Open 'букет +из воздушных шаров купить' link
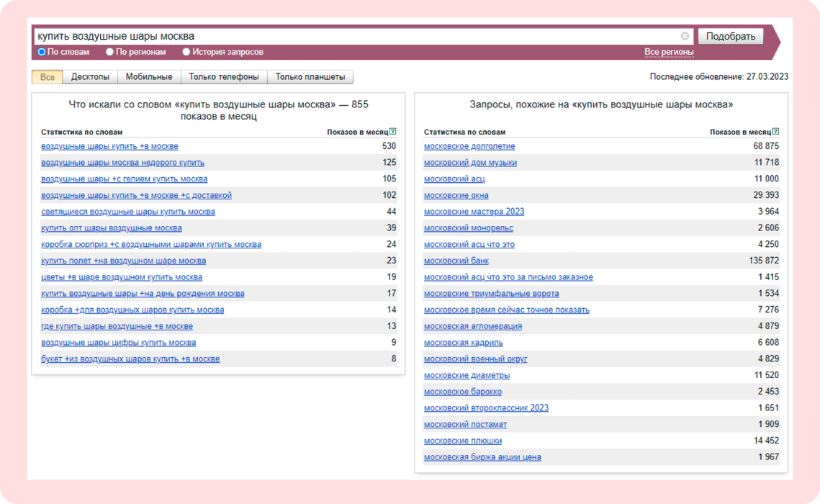The image size is (820, 504). point(131,359)
